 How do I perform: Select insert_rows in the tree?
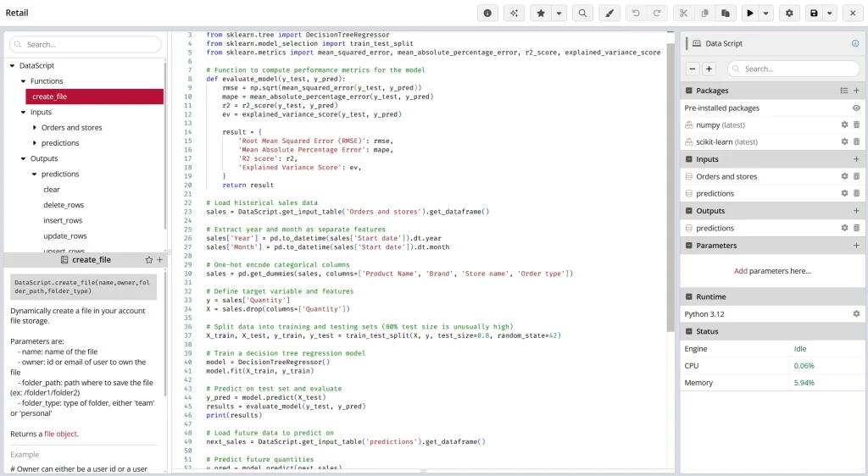tap(63, 220)
